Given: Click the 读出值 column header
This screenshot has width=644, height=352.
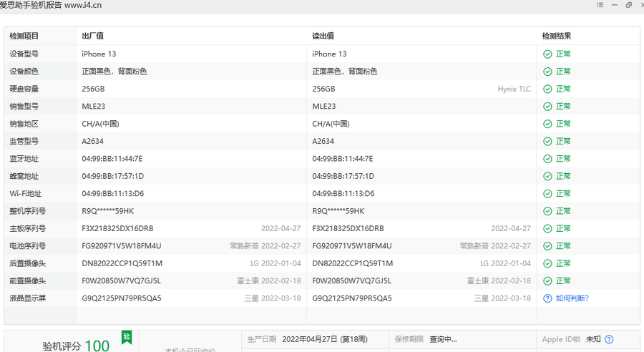Looking at the screenshot, I should (x=323, y=36).
